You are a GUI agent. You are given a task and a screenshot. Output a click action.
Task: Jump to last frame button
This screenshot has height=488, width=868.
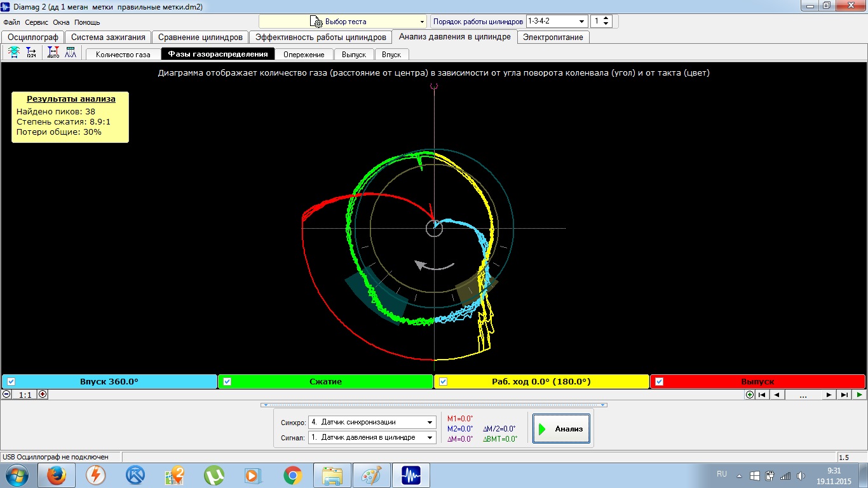(x=844, y=395)
